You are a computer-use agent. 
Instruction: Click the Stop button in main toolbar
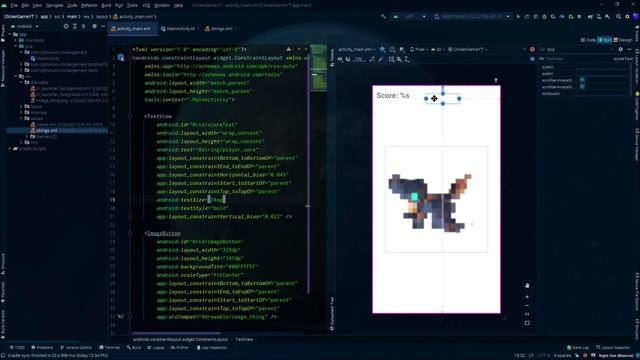pyautogui.click(x=579, y=17)
